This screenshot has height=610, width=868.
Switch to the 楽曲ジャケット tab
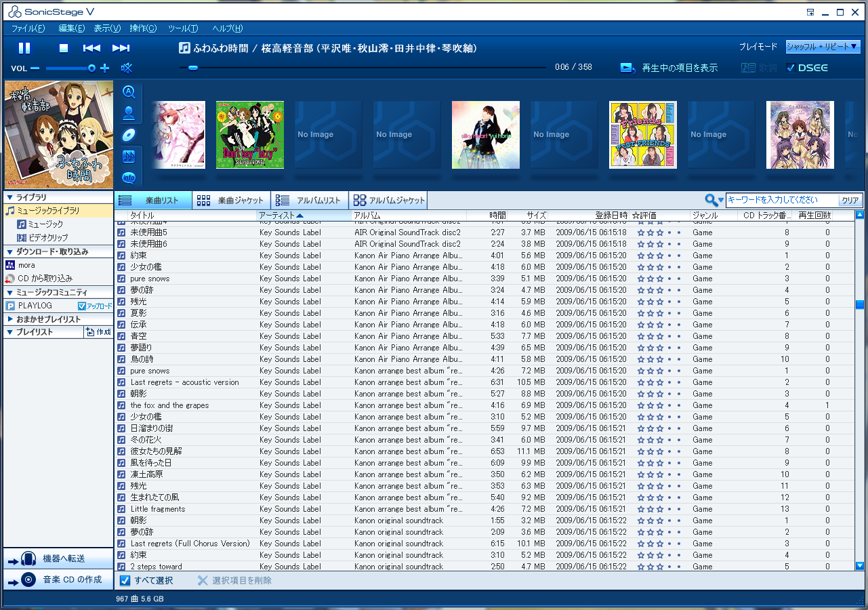(232, 201)
